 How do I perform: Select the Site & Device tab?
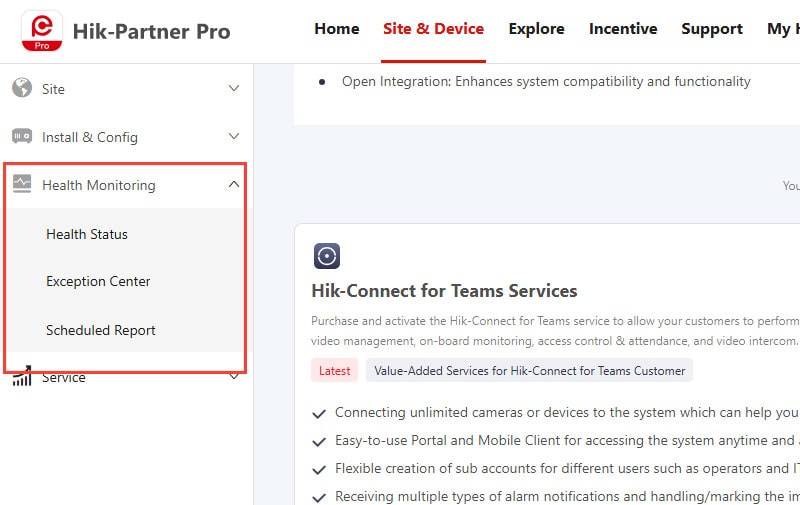click(433, 29)
